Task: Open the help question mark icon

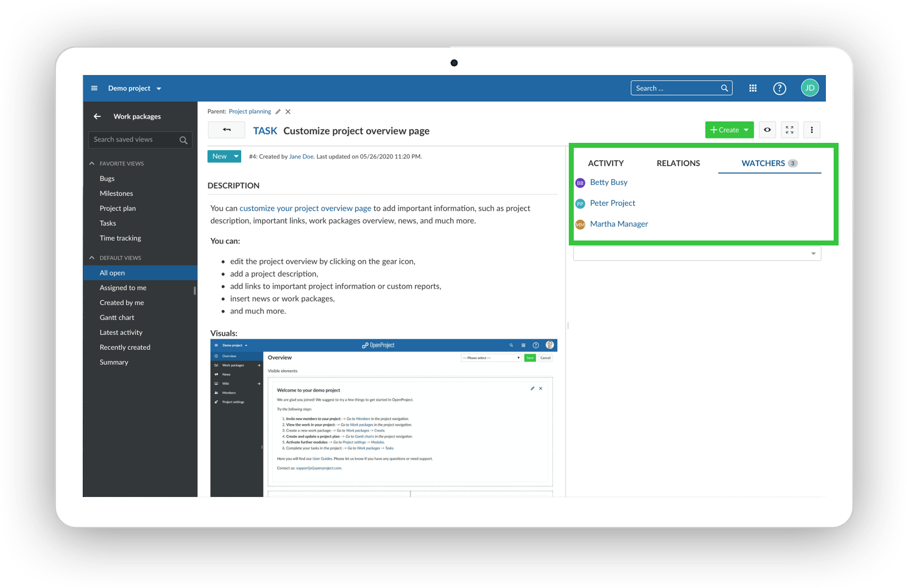Action: pyautogui.click(x=779, y=88)
